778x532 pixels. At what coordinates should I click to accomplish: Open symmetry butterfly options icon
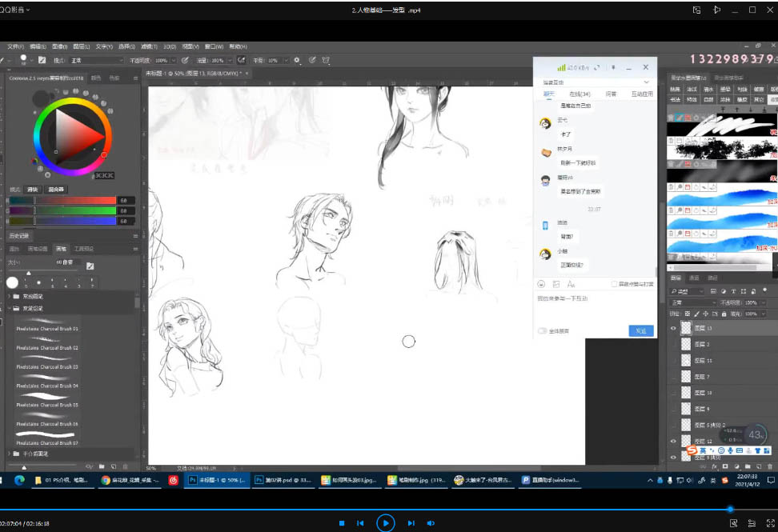point(326,60)
